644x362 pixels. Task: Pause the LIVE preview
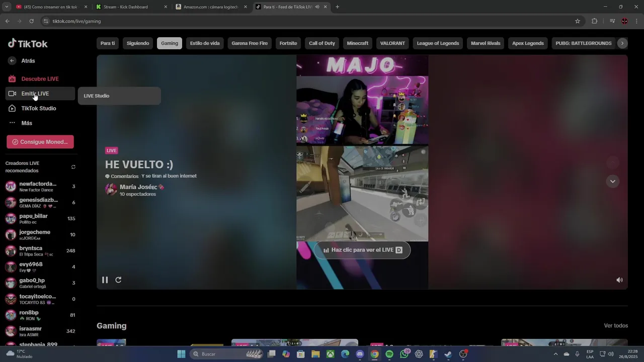click(105, 280)
